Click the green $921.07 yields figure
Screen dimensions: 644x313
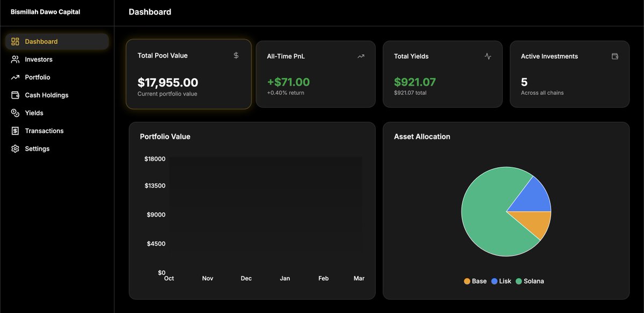(415, 82)
